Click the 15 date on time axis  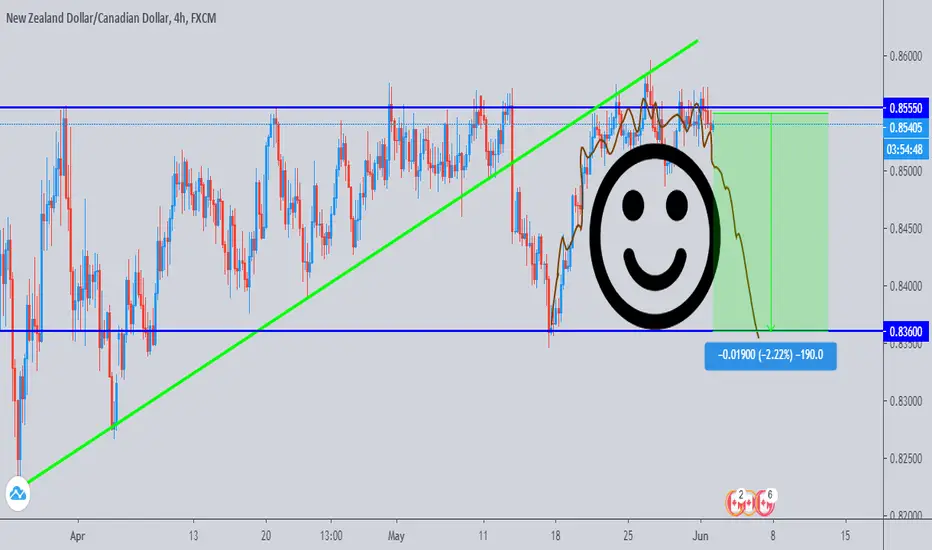[845, 536]
